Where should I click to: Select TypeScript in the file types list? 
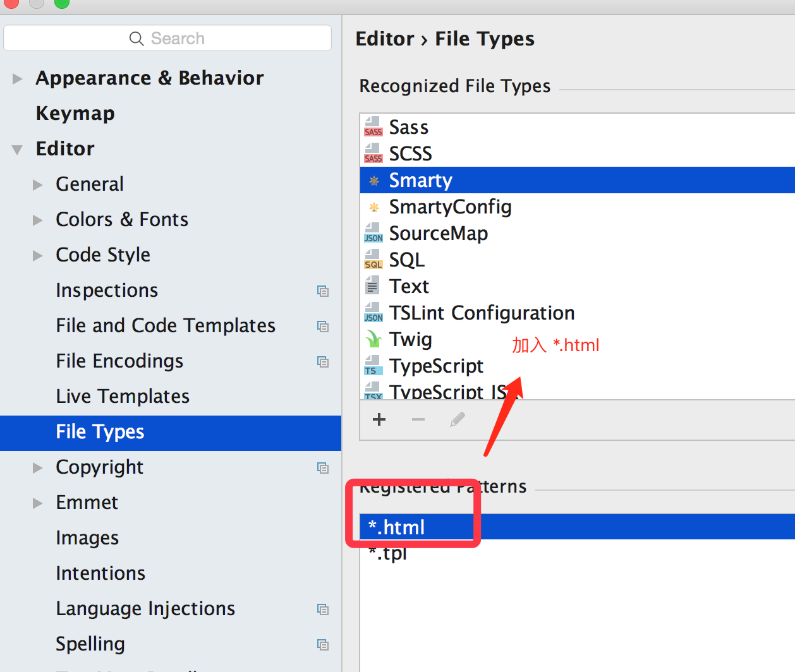click(436, 366)
